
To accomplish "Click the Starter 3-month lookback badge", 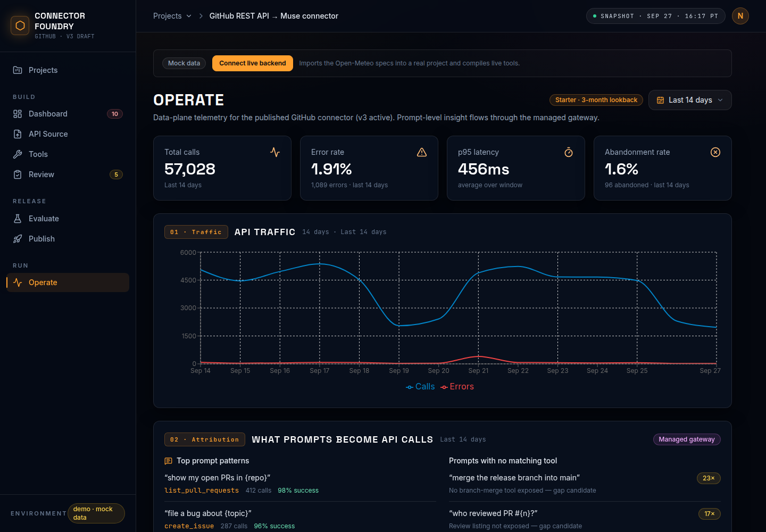I will 596,100.
